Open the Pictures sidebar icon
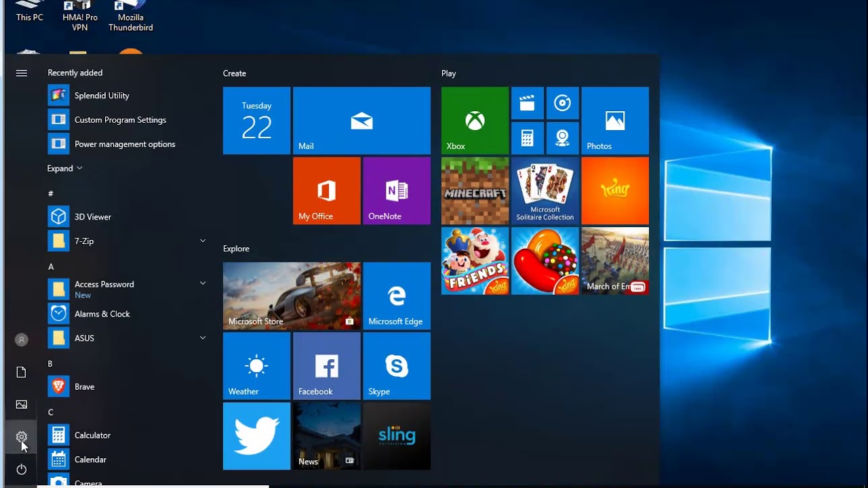Viewport: 868px width, 488px height. (22, 405)
